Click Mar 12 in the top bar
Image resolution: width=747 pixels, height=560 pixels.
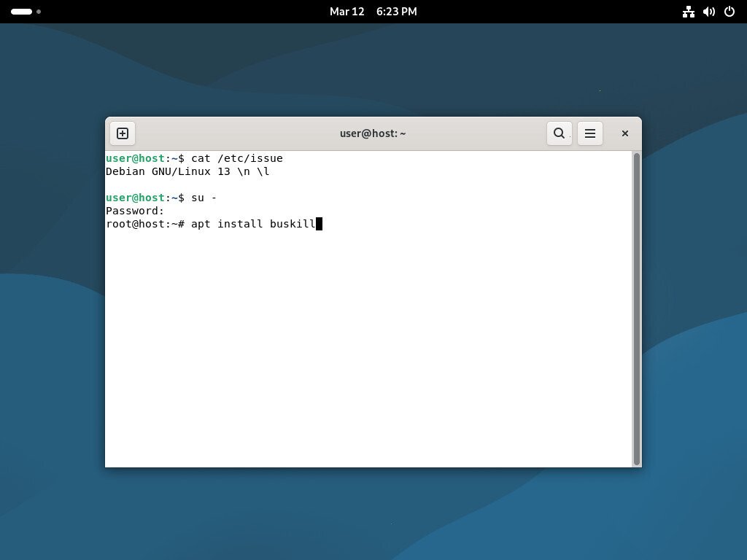point(347,11)
